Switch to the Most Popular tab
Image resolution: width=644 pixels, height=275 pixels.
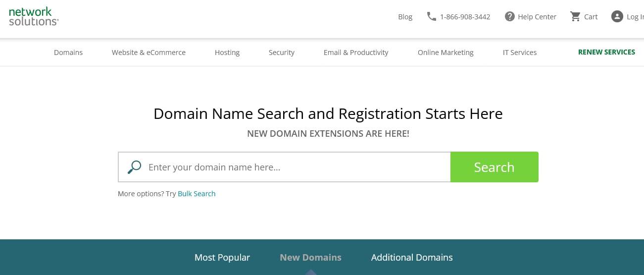[222, 258]
